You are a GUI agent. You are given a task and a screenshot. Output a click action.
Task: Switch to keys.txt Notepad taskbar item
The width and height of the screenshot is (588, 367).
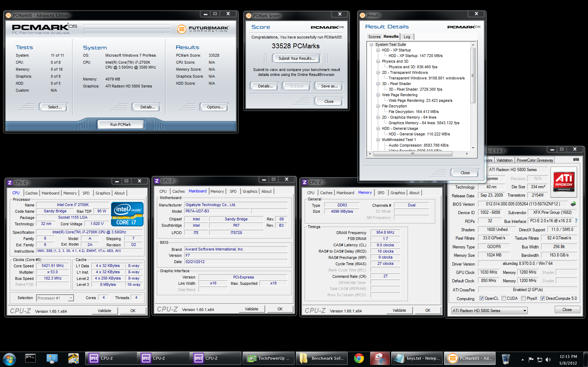click(417, 358)
